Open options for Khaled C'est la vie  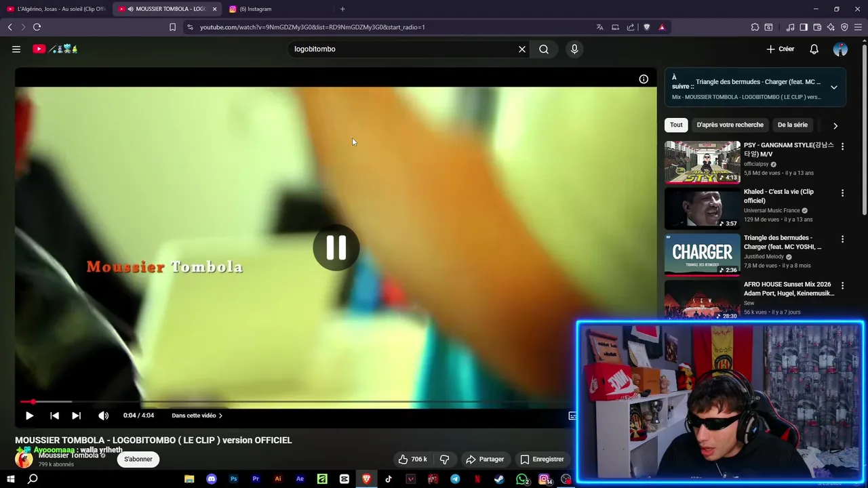[x=842, y=192]
